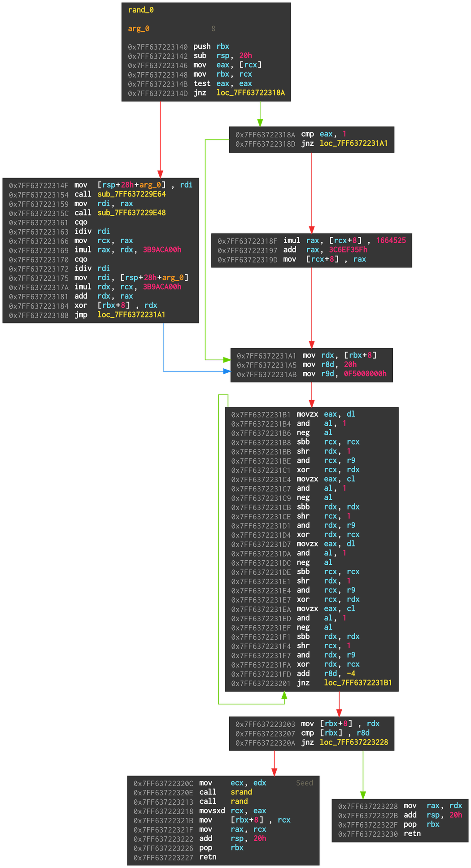
Task: Click constant 1664525 in imul instruction
Action: click(391, 240)
